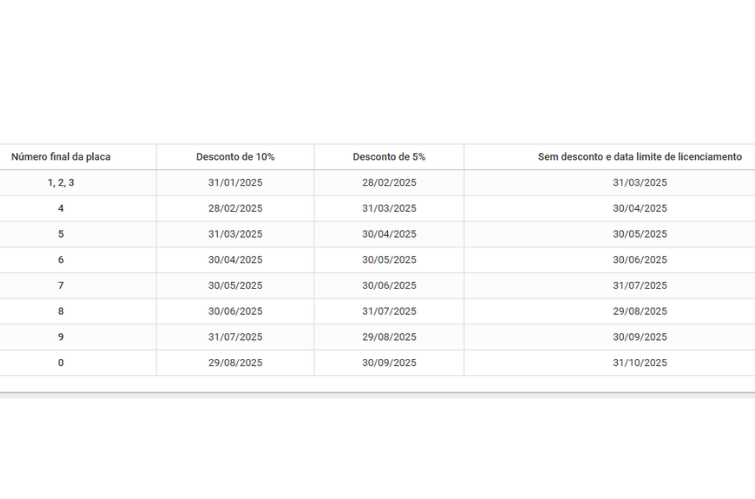Select no-discount deadline for plate 9
The height and width of the screenshot is (499, 755).
click(639, 337)
